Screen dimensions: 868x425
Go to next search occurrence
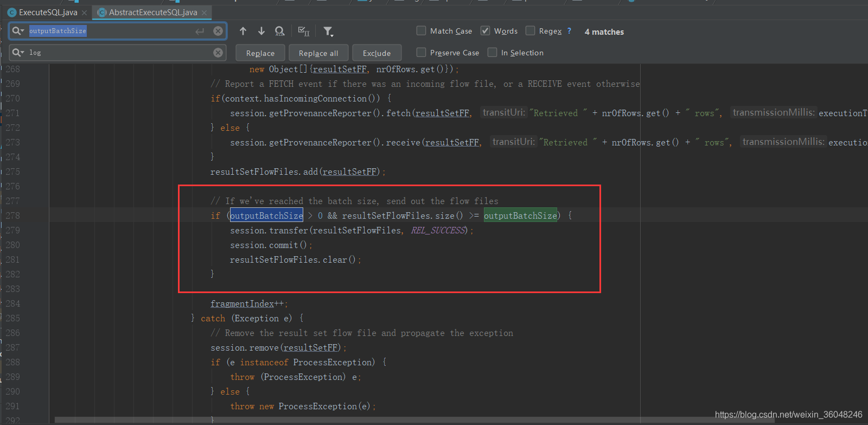coord(261,31)
